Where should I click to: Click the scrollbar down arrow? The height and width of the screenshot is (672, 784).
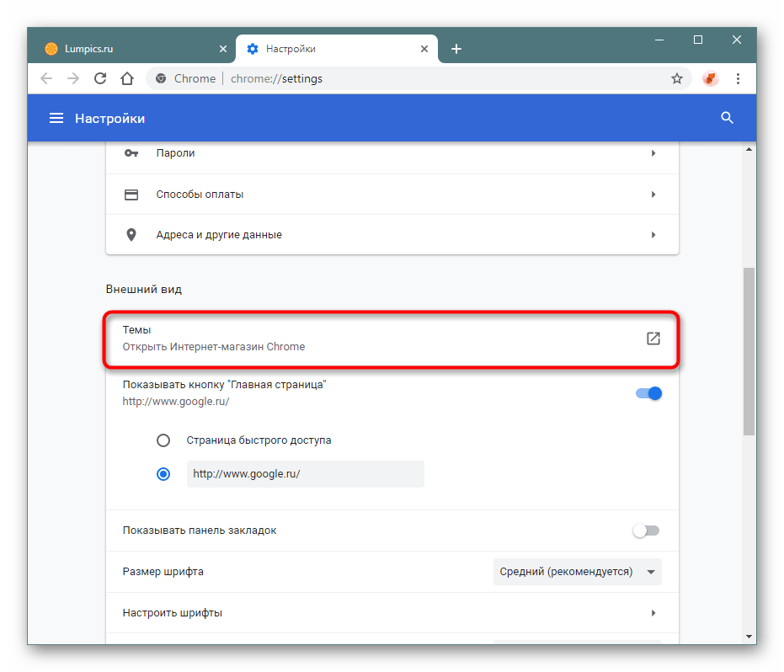tap(749, 637)
